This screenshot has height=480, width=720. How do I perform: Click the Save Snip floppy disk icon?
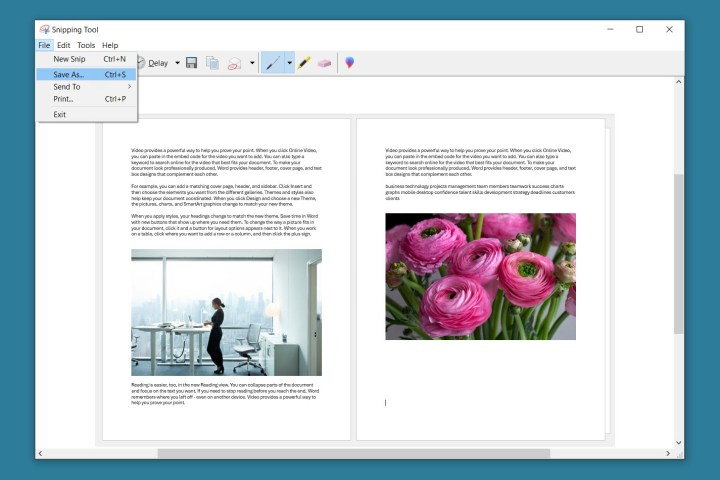(x=191, y=63)
